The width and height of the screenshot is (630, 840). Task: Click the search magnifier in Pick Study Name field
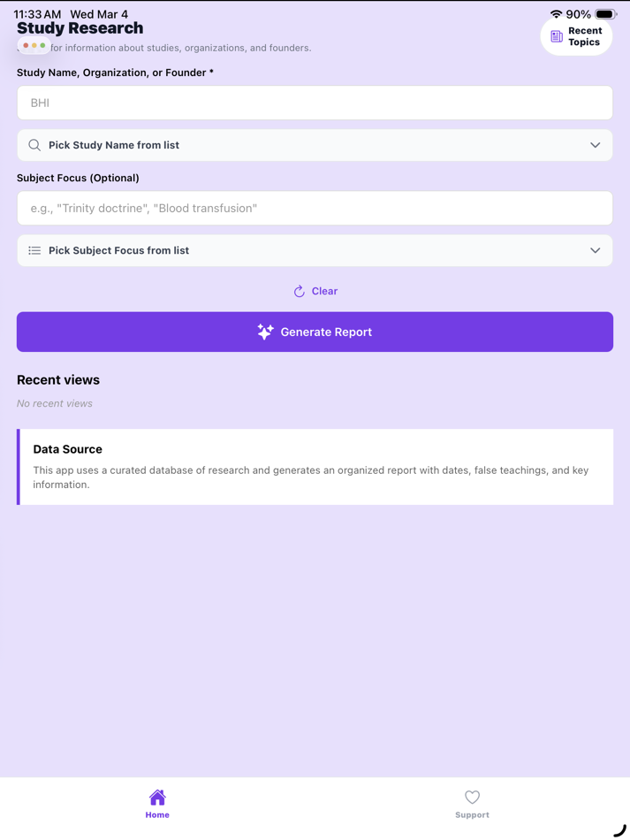coord(34,144)
